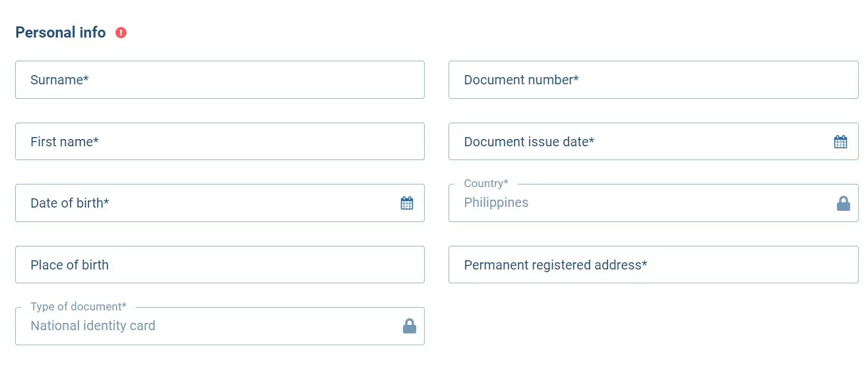Click into the Date of birth field

click(x=220, y=203)
